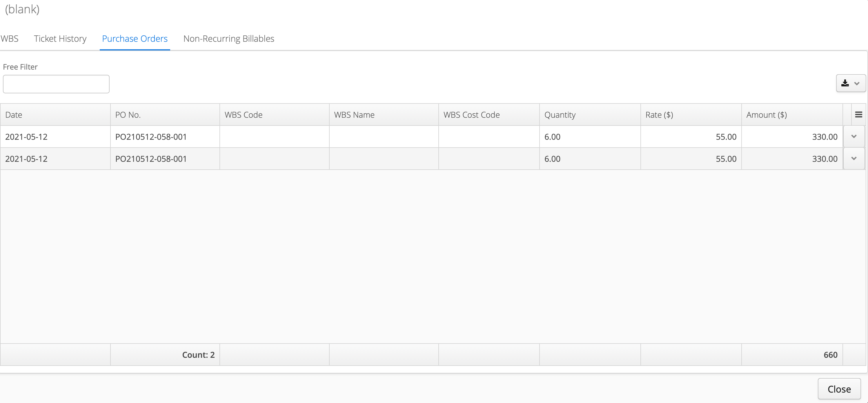
Task: Sort by Amount ($) column header
Action: 792,115
